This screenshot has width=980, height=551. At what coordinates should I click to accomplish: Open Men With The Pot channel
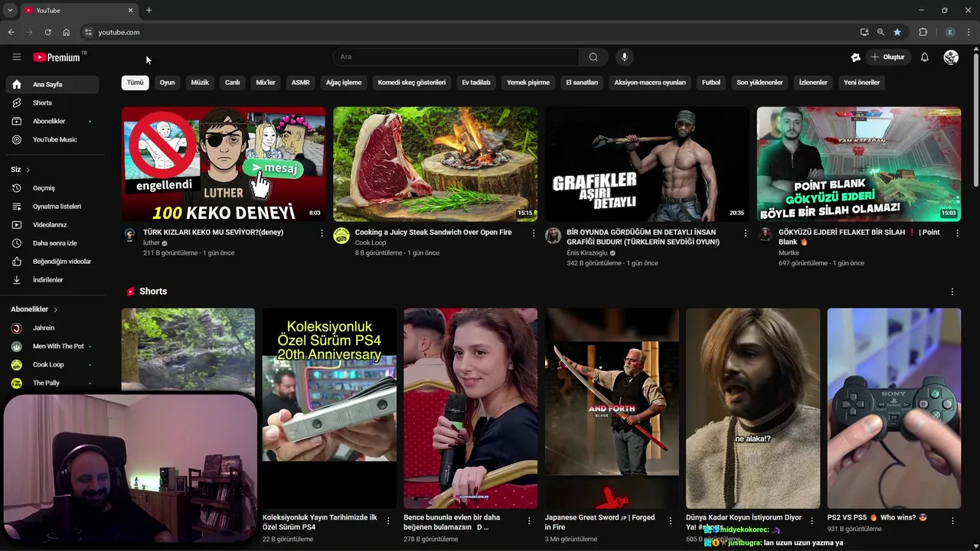pos(52,346)
